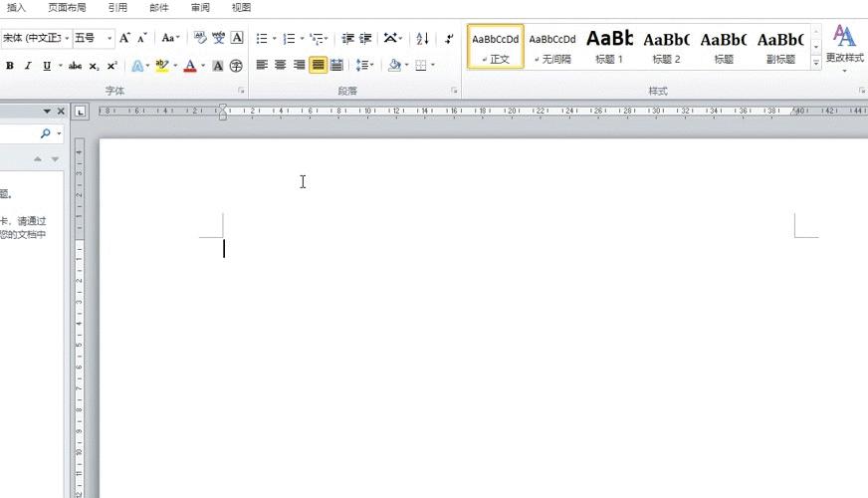Open the Insert (插入) tab
Viewport: 868px width, 498px height.
16,7
